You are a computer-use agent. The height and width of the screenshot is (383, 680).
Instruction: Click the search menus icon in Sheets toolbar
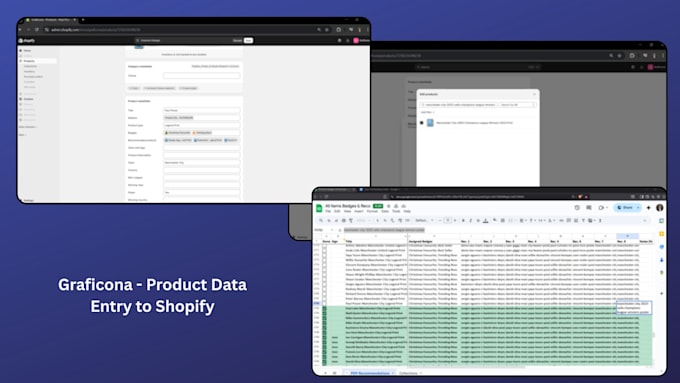pyautogui.click(x=321, y=220)
